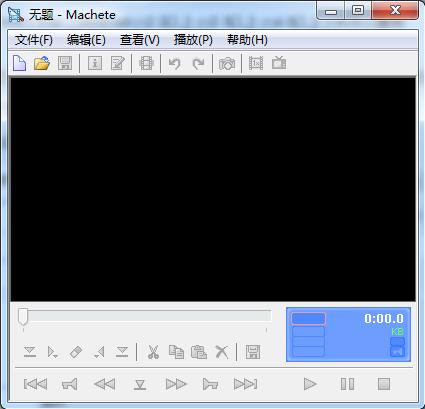Click the redo arrow icon
This screenshot has width=425, height=409.
[x=198, y=63]
